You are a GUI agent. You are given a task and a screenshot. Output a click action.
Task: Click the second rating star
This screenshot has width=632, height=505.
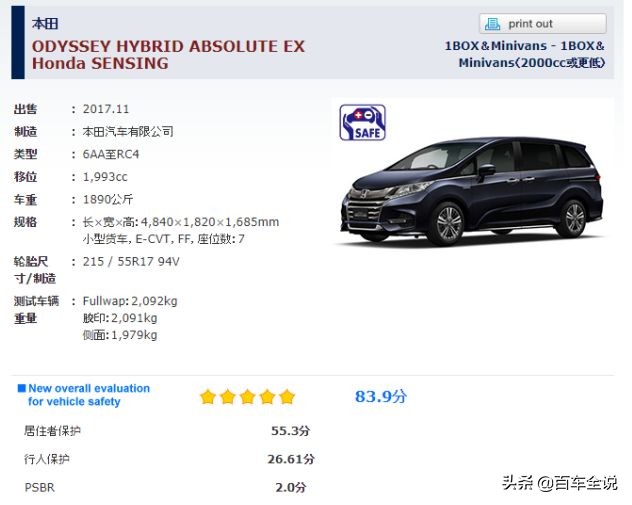[x=228, y=397]
